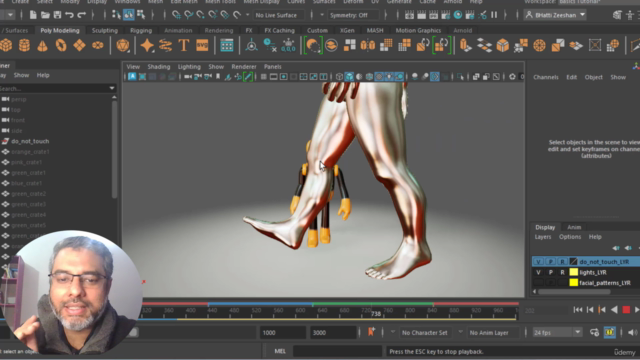Switch to the Sculpting shelf tab
The image size is (640, 360).
[x=104, y=30]
